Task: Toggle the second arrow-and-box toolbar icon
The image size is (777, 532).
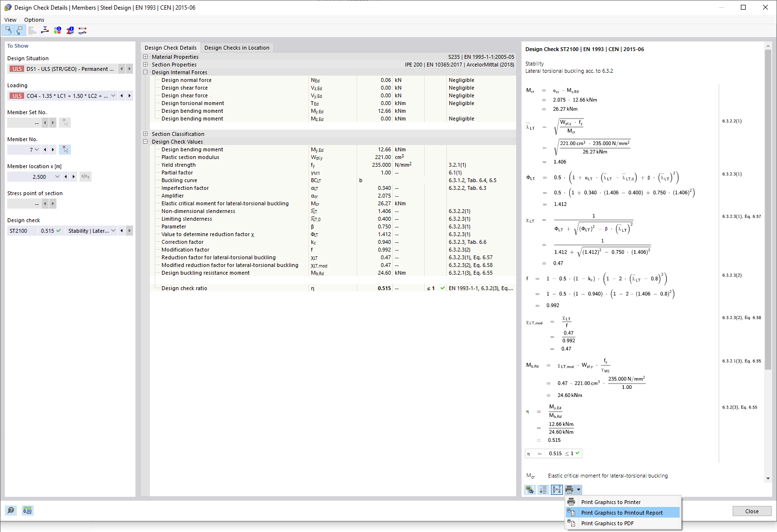Action: (19, 30)
